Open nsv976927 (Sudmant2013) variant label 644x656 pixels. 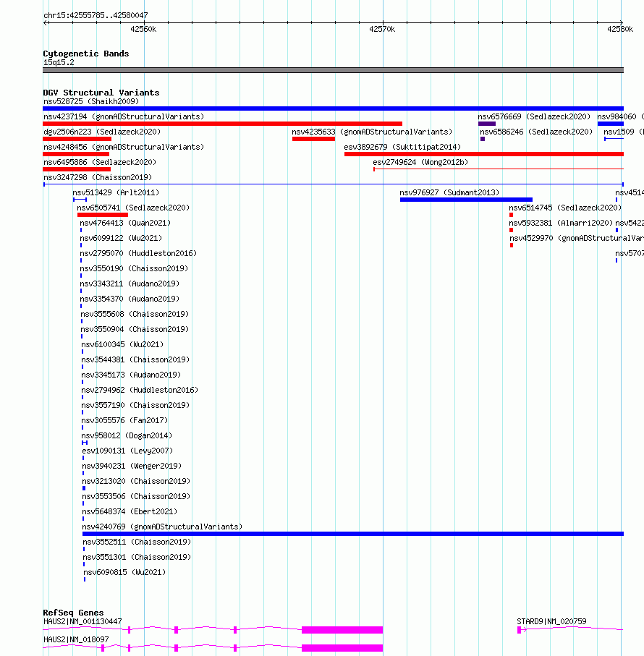point(449,193)
